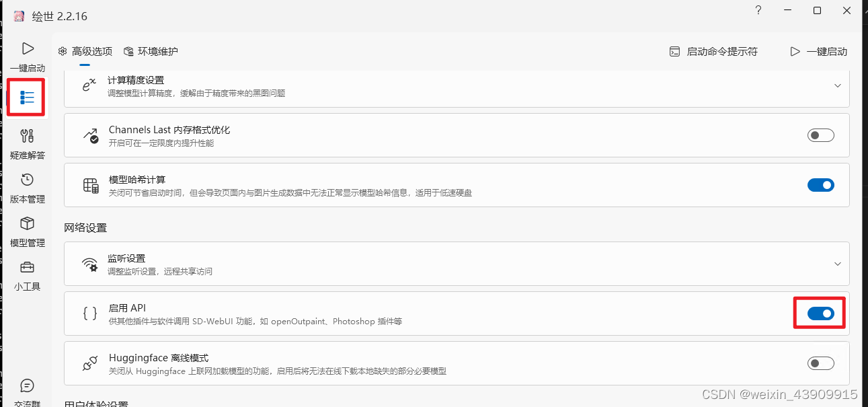The width and height of the screenshot is (868, 407).
Task: Click the Huggingface 离线模式 title text
Action: click(x=159, y=358)
